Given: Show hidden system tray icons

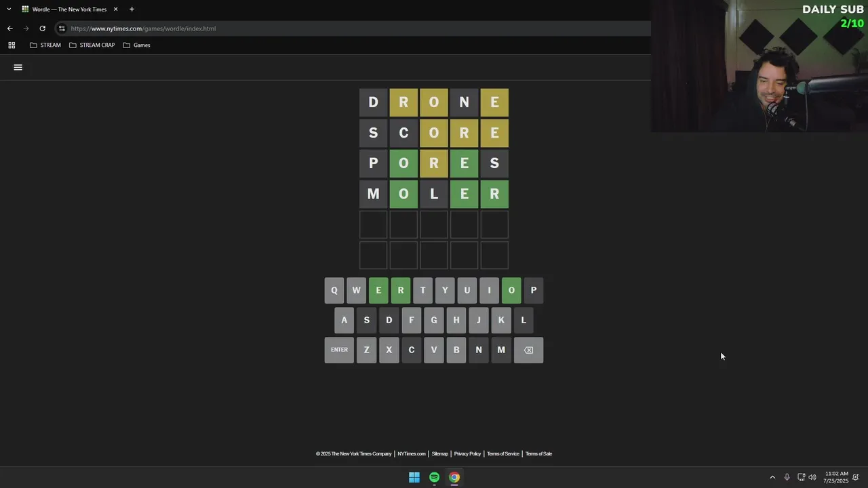Looking at the screenshot, I should pyautogui.click(x=772, y=477).
